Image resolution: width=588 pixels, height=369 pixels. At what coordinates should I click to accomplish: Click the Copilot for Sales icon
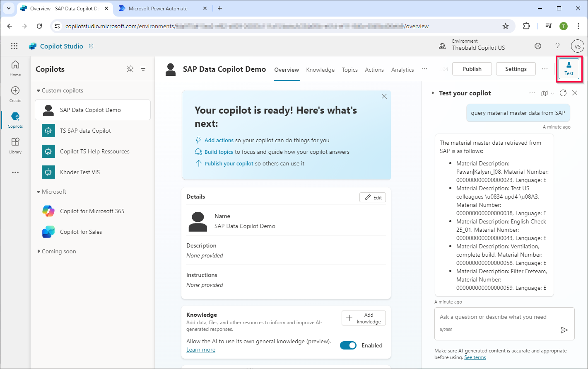click(48, 232)
